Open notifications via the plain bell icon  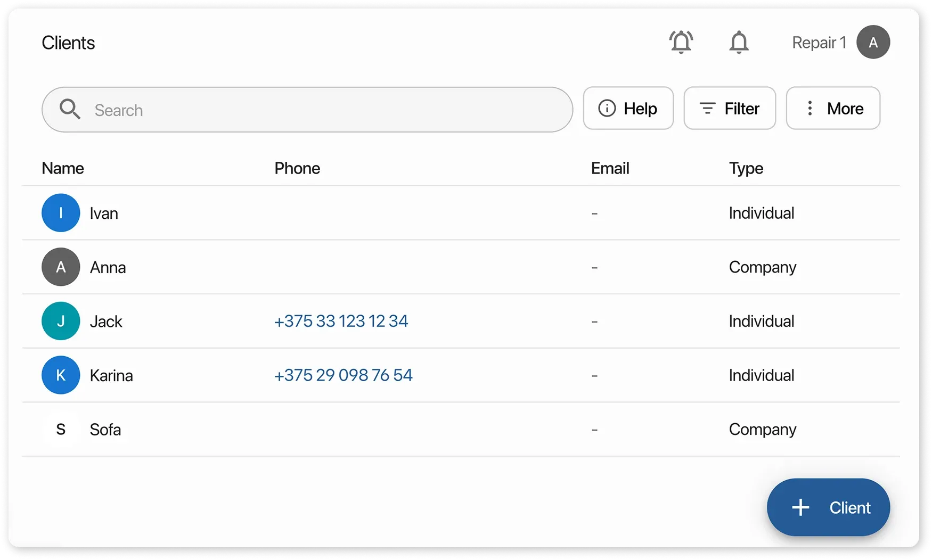coord(739,42)
